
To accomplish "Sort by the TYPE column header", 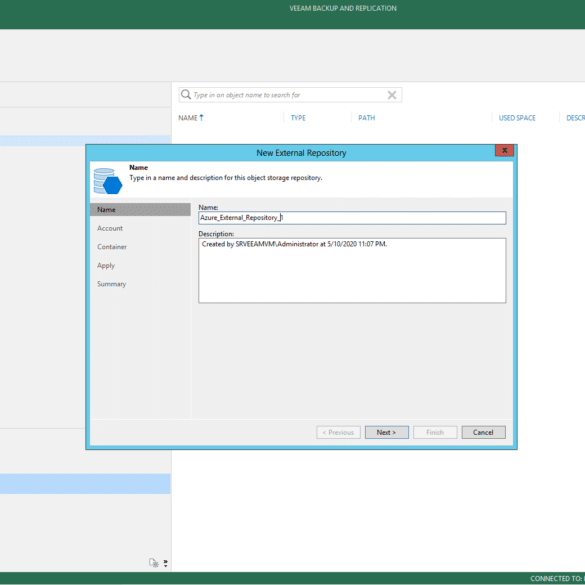I will (298, 118).
